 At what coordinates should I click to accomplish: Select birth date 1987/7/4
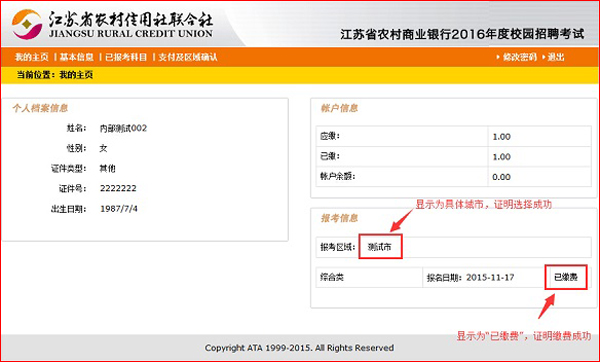coord(119,209)
